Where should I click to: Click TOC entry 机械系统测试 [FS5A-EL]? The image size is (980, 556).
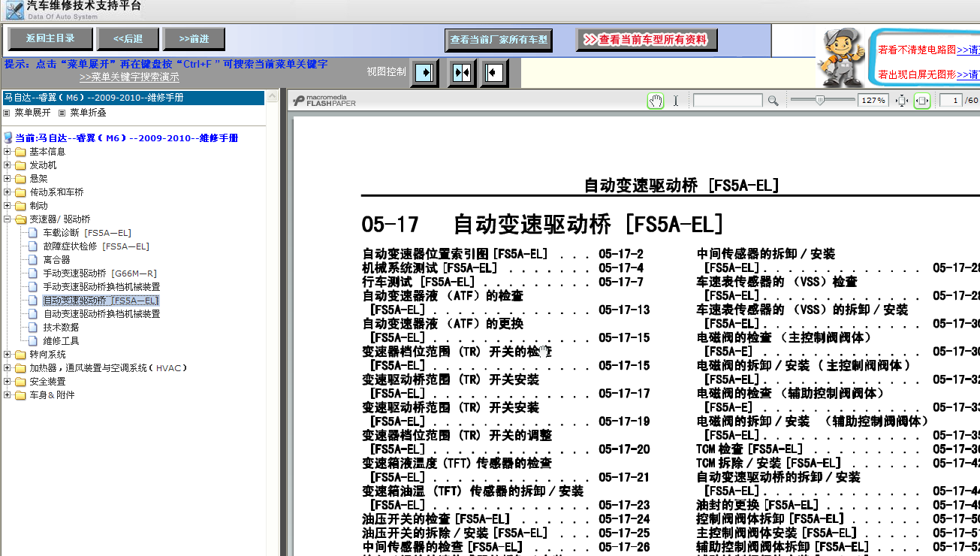tap(430, 268)
